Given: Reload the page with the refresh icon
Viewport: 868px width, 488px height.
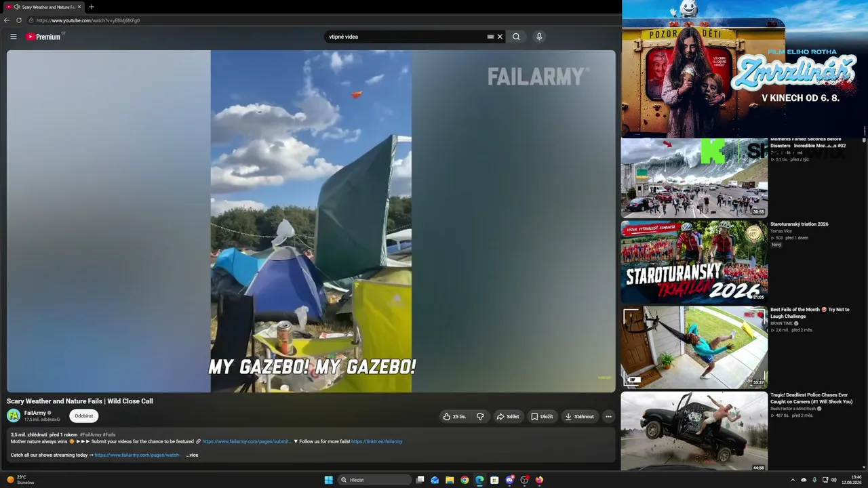Looking at the screenshot, I should point(19,20).
